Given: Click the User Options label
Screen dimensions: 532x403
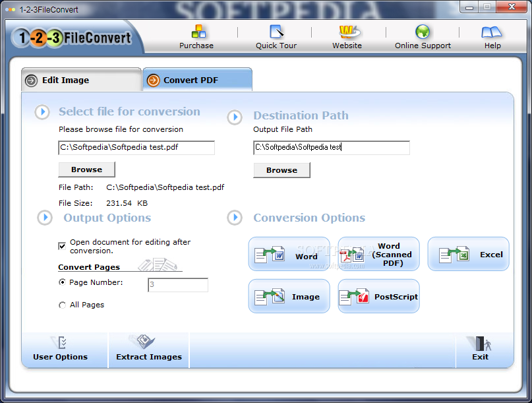Looking at the screenshot, I should (x=61, y=357).
